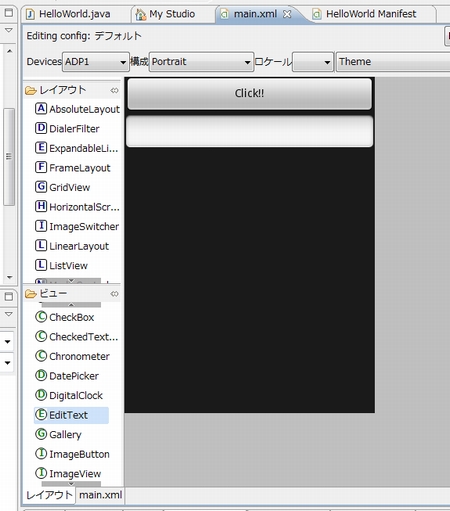Click the Click!! button in preview

coord(249,93)
